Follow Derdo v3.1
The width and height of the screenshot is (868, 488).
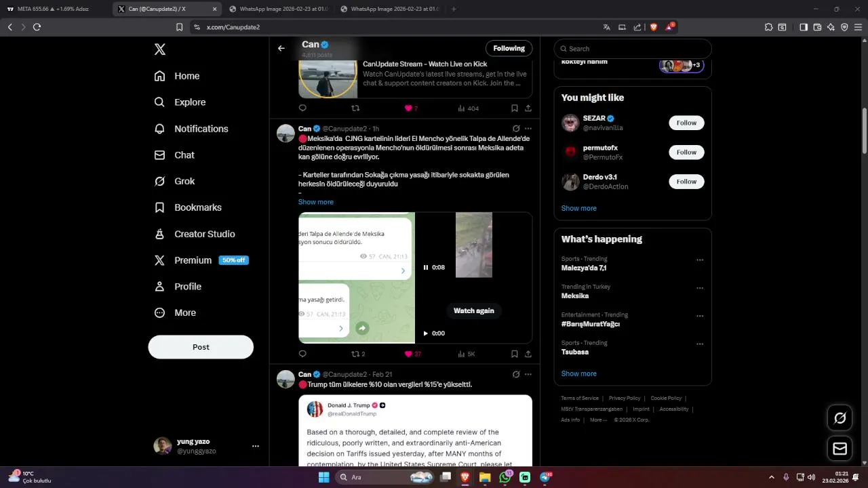coord(686,182)
